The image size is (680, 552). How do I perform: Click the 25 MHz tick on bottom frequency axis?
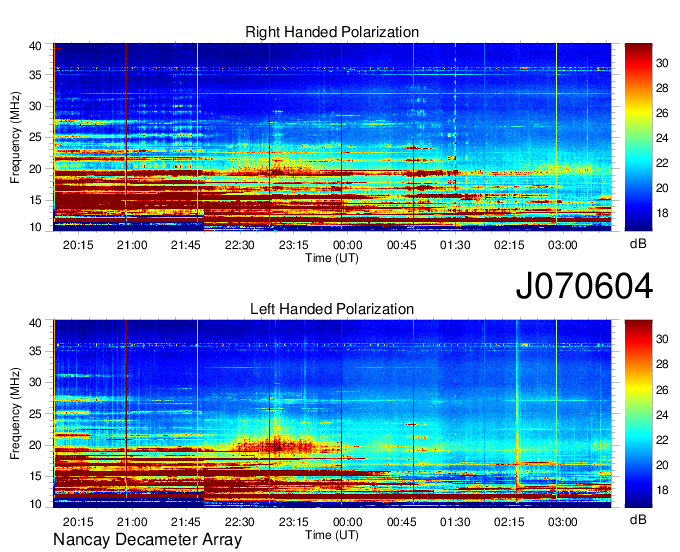pyautogui.click(x=35, y=414)
